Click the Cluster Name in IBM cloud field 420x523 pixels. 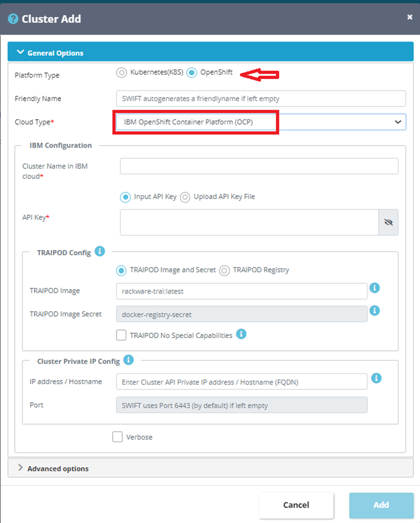pos(259,166)
